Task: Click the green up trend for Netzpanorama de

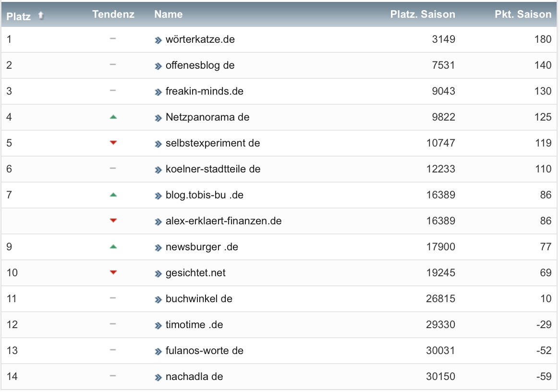Action: point(113,117)
